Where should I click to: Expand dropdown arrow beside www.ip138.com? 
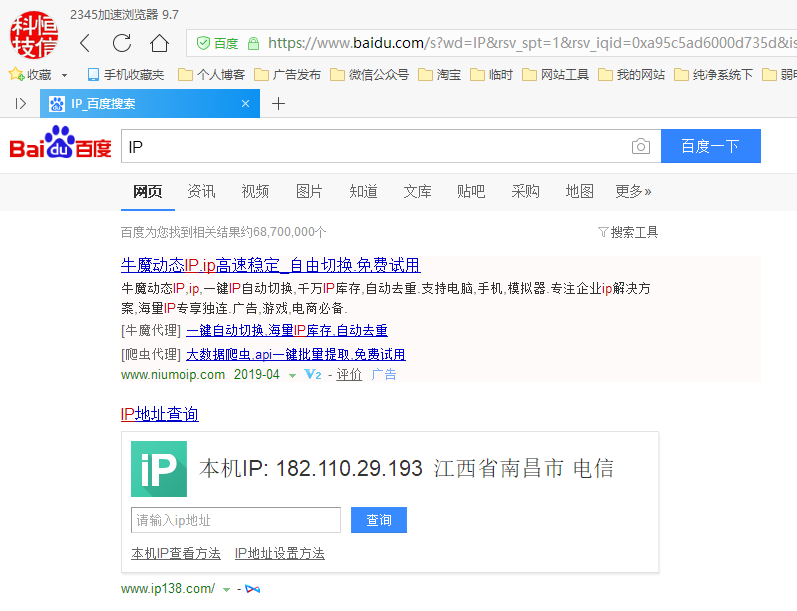tap(227, 590)
